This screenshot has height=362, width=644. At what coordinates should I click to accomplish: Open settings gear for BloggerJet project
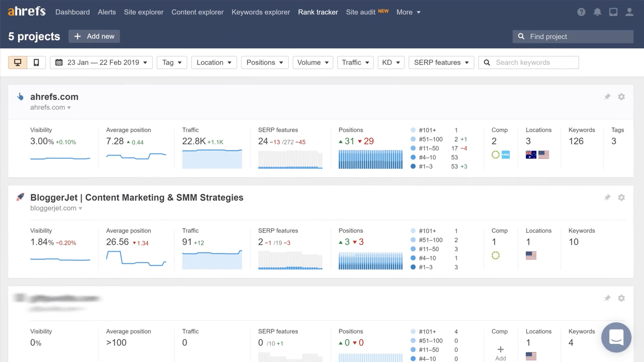point(621,198)
